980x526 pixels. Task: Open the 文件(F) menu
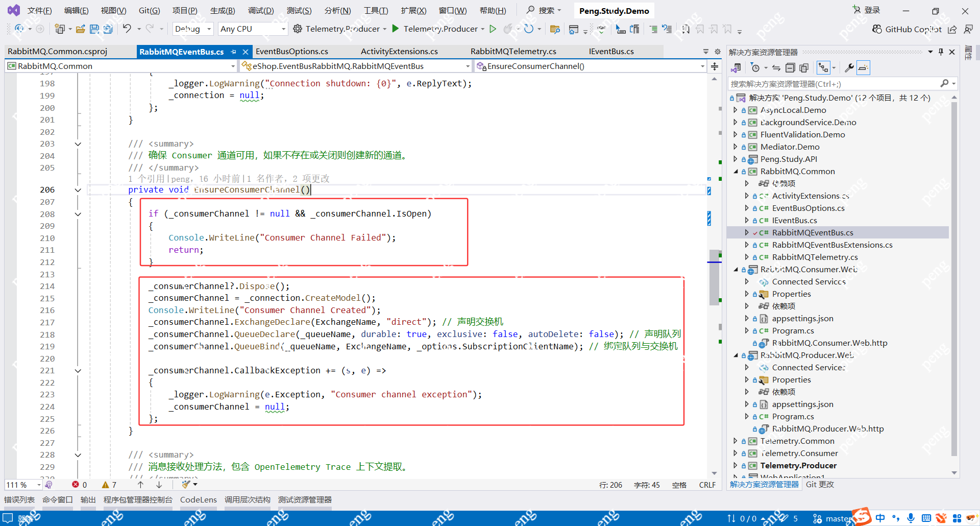39,10
